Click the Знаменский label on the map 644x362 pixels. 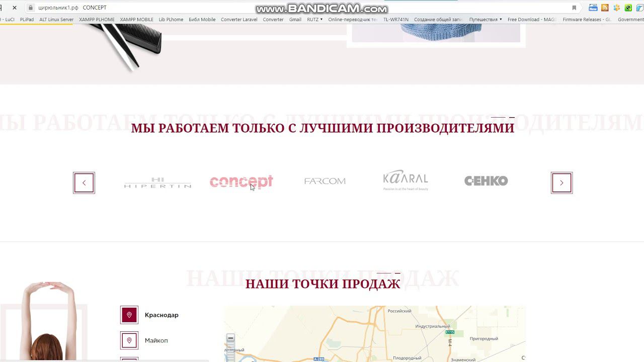pyautogui.click(x=463, y=359)
